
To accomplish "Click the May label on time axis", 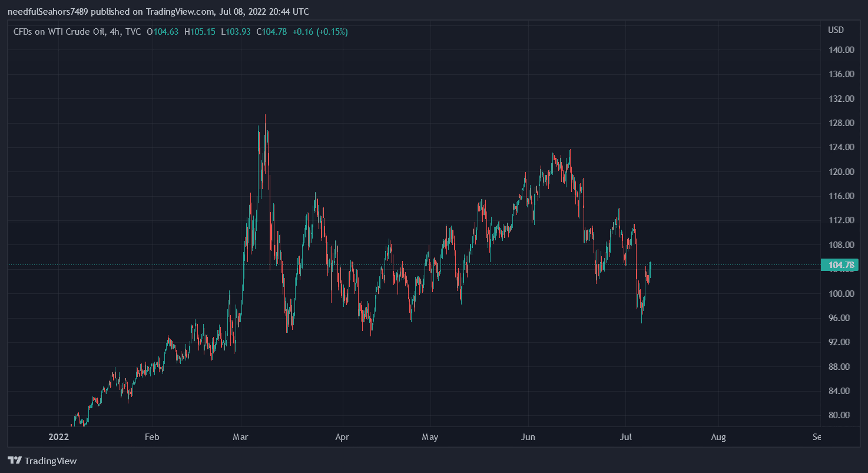I will click(x=430, y=437).
